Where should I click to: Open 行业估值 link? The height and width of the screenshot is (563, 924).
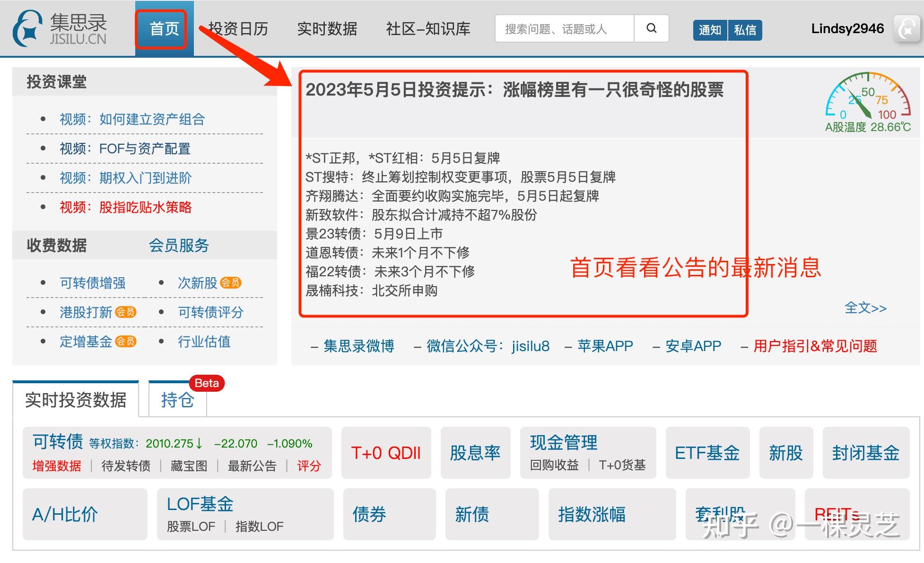coord(204,342)
